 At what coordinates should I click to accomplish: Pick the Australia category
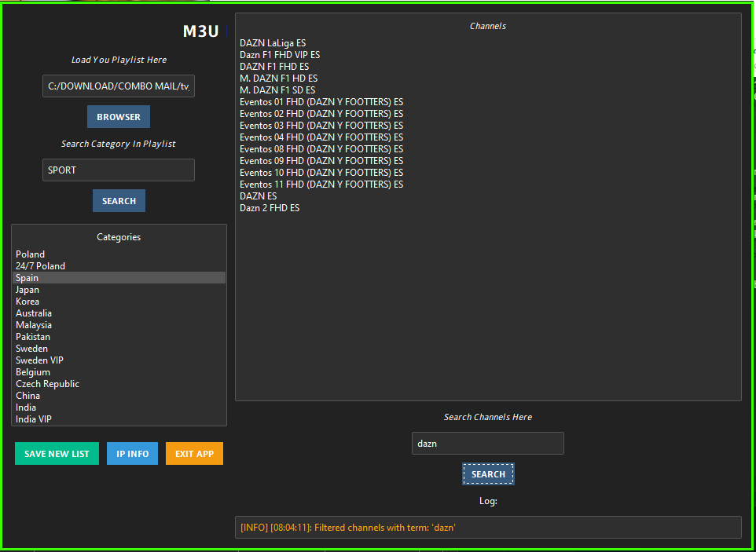(x=119, y=313)
